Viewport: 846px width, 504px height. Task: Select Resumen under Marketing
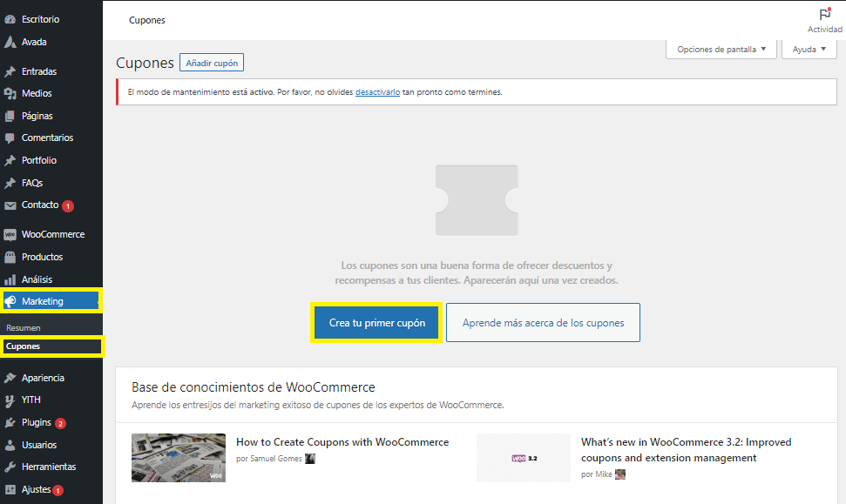[24, 328]
